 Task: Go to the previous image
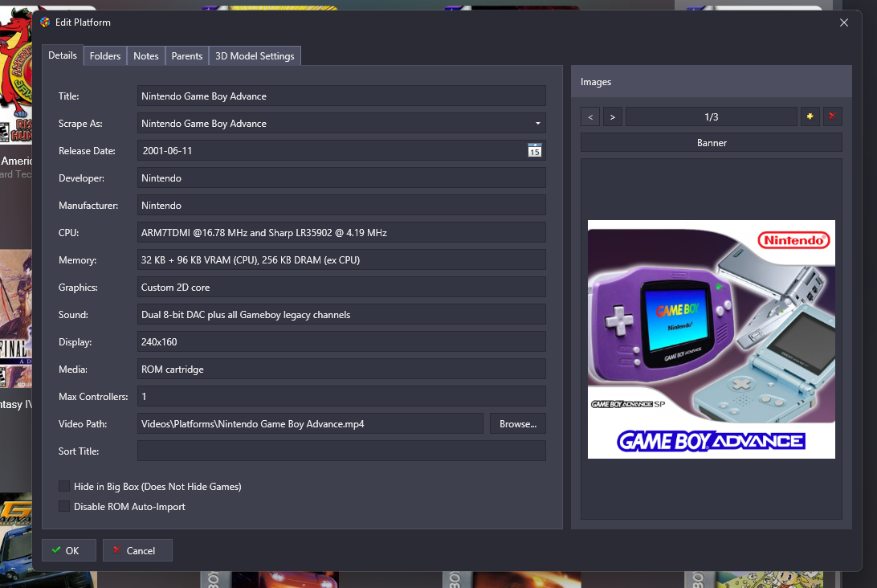pyautogui.click(x=590, y=117)
